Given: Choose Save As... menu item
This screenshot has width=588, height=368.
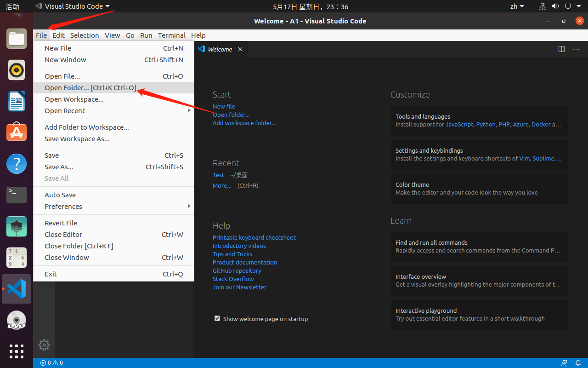Looking at the screenshot, I should (x=114, y=167).
